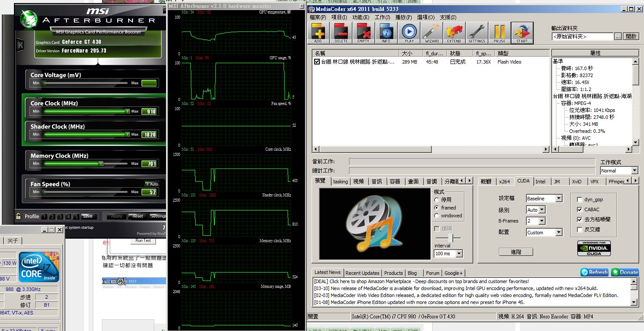Enable the dyn_gop checkbox

click(x=580, y=199)
